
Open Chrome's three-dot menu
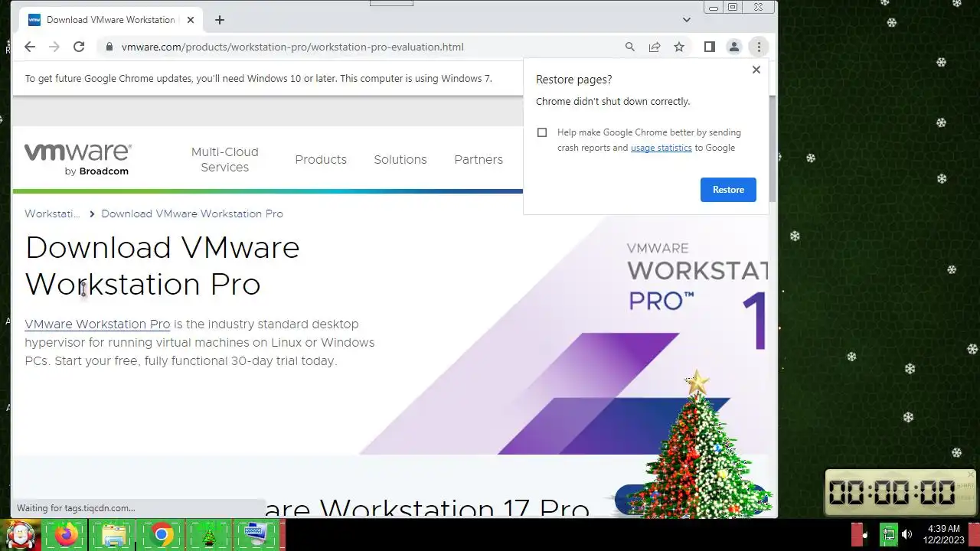pos(759,47)
